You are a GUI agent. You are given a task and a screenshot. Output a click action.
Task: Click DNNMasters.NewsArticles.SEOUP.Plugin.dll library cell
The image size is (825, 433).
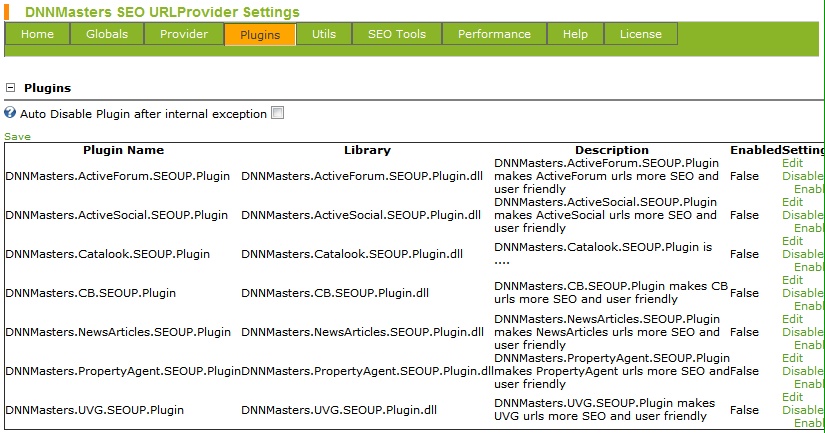coord(363,332)
